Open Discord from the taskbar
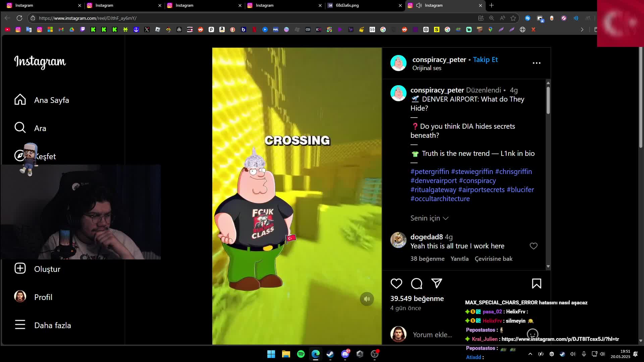The image size is (644, 362). (x=345, y=354)
